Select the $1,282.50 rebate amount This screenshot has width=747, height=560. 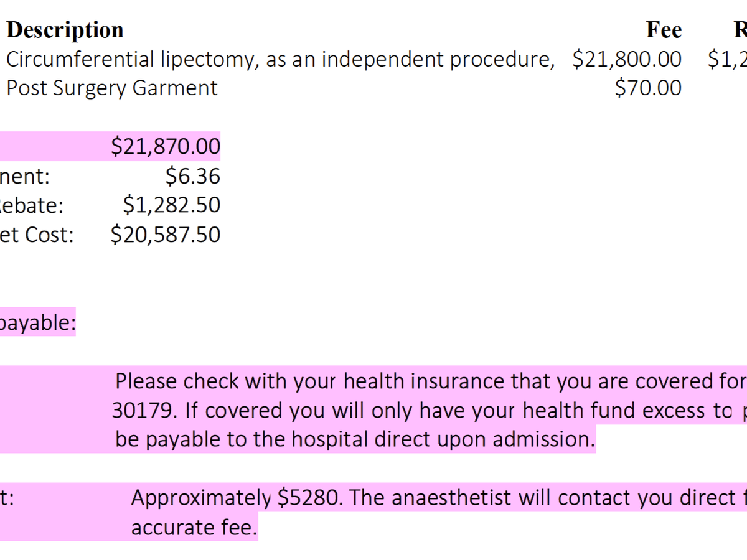click(x=172, y=205)
